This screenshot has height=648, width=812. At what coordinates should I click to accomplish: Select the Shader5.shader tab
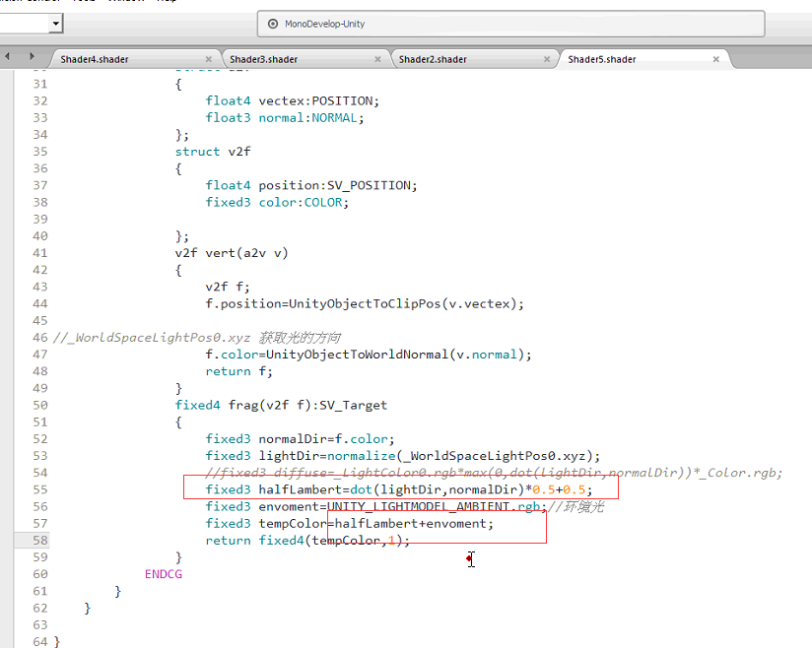pyautogui.click(x=602, y=59)
